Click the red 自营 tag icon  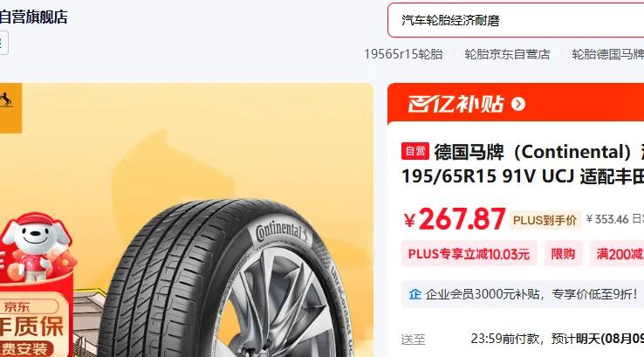415,151
